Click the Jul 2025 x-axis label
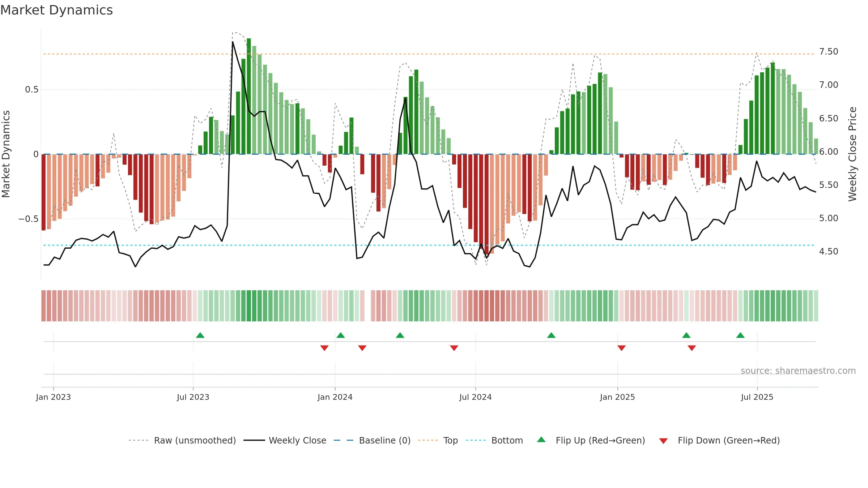This screenshot has width=868, height=488. pyautogui.click(x=757, y=397)
